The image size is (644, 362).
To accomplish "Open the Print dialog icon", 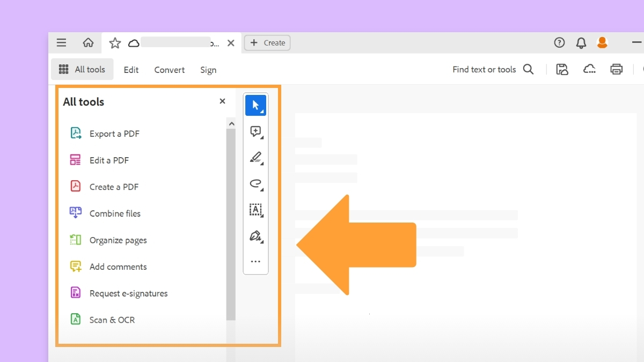I will (616, 69).
